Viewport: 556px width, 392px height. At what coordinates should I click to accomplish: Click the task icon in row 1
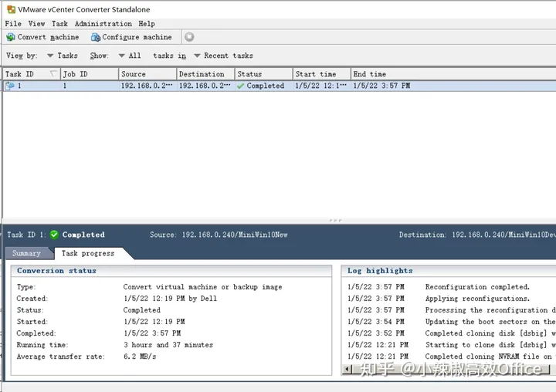(10, 86)
